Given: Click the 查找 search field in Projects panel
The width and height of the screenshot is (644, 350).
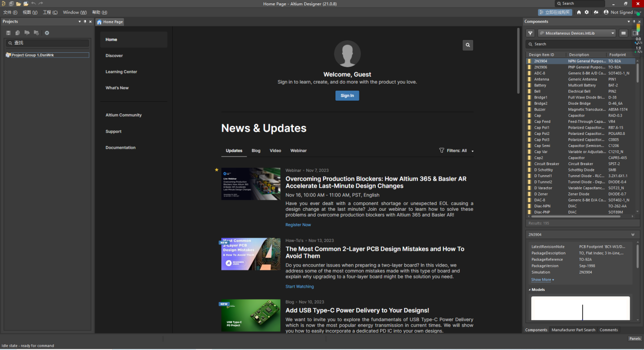Looking at the screenshot, I should [47, 43].
